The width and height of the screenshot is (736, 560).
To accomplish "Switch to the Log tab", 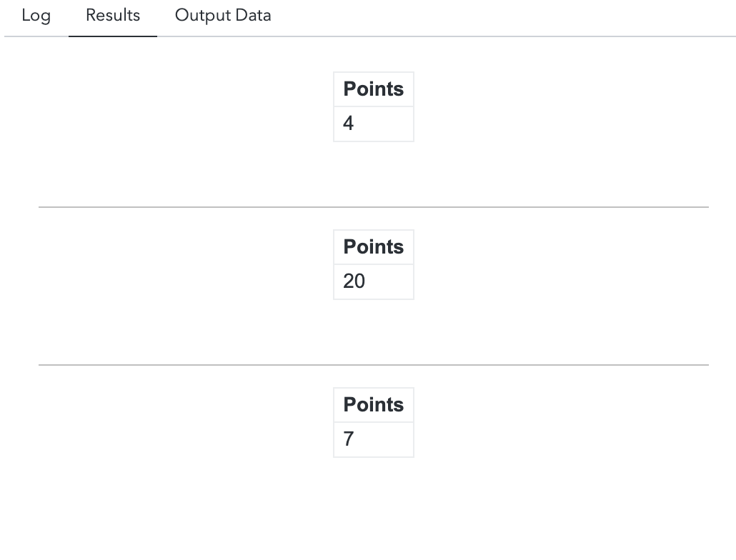I will point(36,16).
